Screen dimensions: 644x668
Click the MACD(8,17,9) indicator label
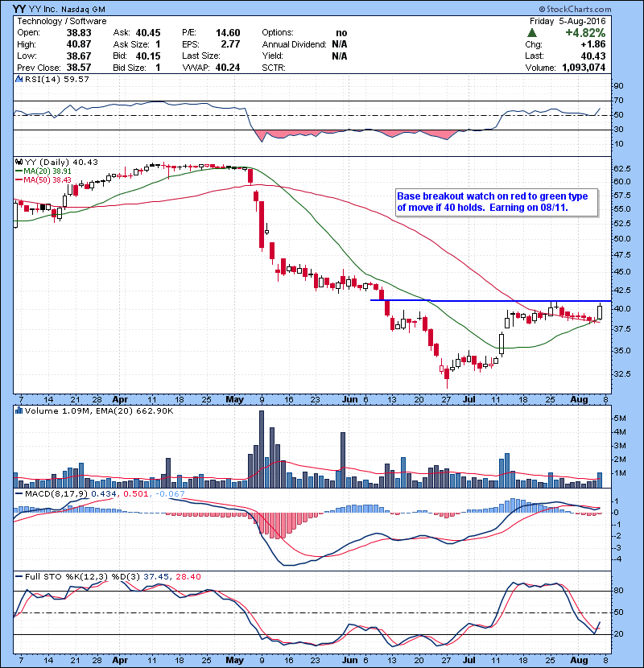click(56, 494)
